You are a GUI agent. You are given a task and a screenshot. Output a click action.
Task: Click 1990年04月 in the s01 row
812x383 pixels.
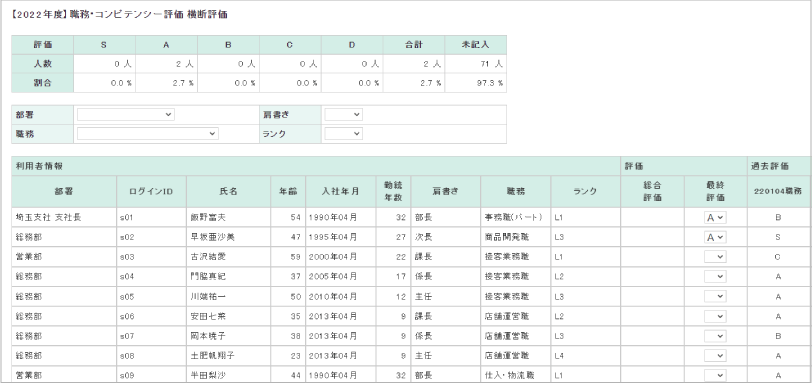point(332,218)
